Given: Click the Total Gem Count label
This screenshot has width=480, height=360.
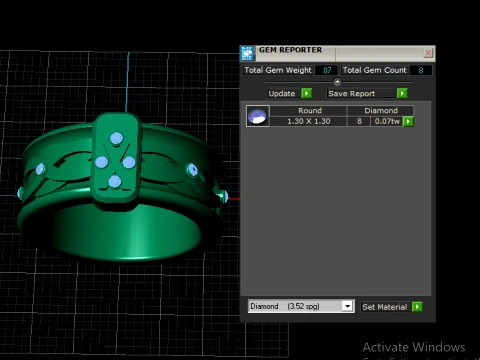Looking at the screenshot, I should click(375, 70).
